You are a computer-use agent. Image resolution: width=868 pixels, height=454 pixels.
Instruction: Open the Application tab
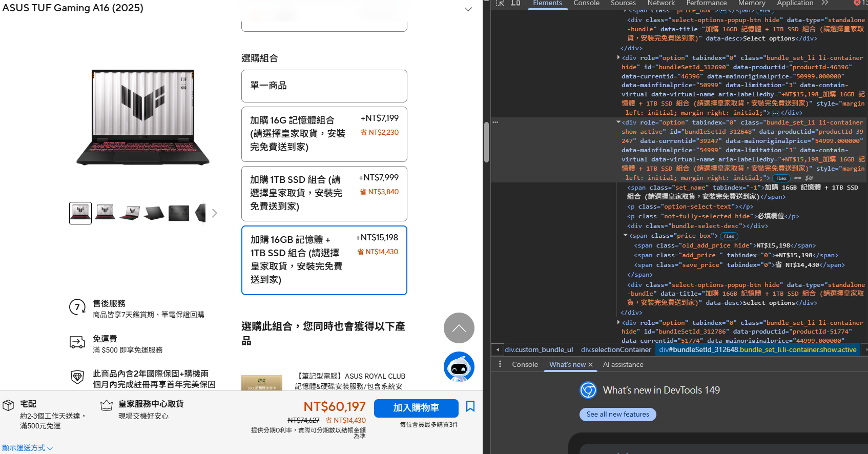(x=795, y=3)
